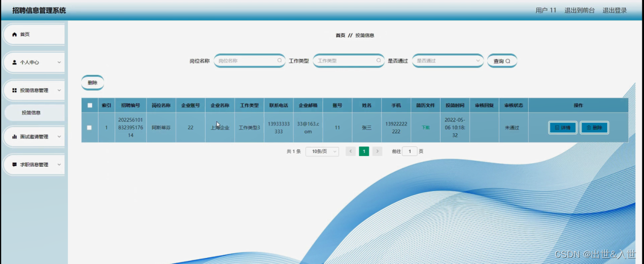Click 审核状态 column header
644x264 pixels.
514,105
